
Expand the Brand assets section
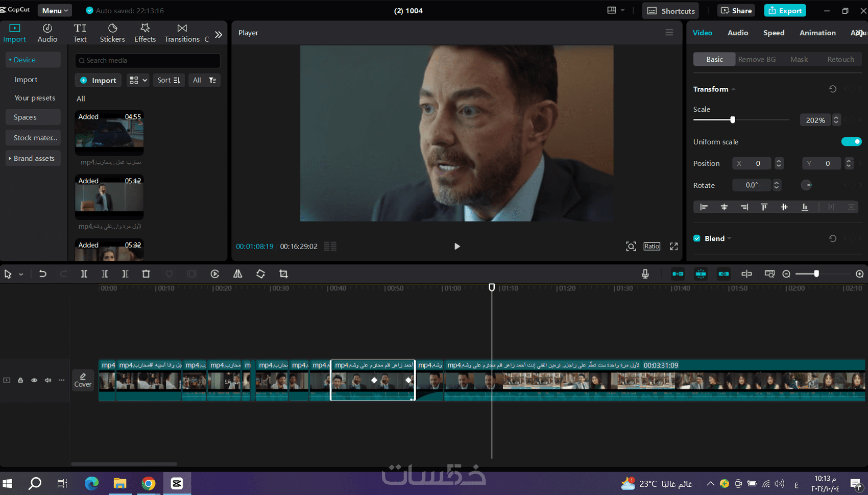[33, 158]
